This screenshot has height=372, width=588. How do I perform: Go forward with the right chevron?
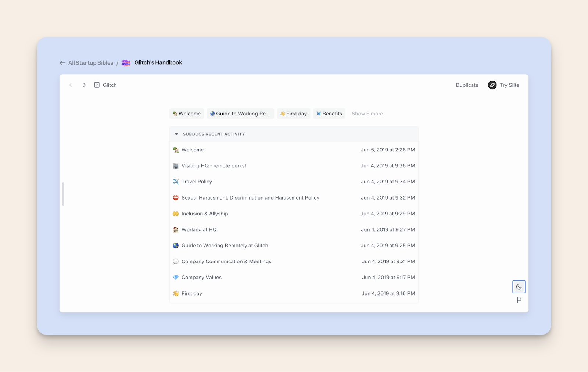pyautogui.click(x=84, y=85)
